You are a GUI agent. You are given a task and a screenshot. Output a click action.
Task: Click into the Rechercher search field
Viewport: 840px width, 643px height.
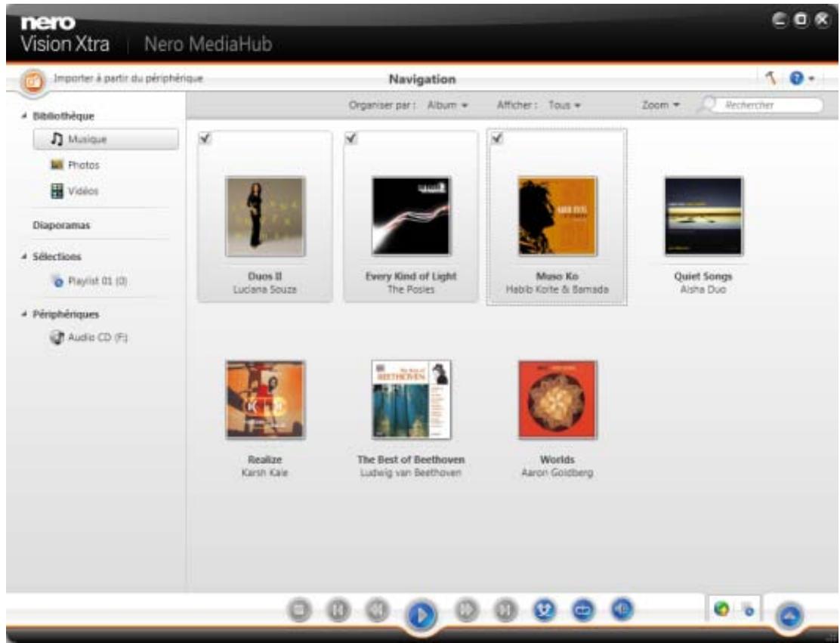770,105
